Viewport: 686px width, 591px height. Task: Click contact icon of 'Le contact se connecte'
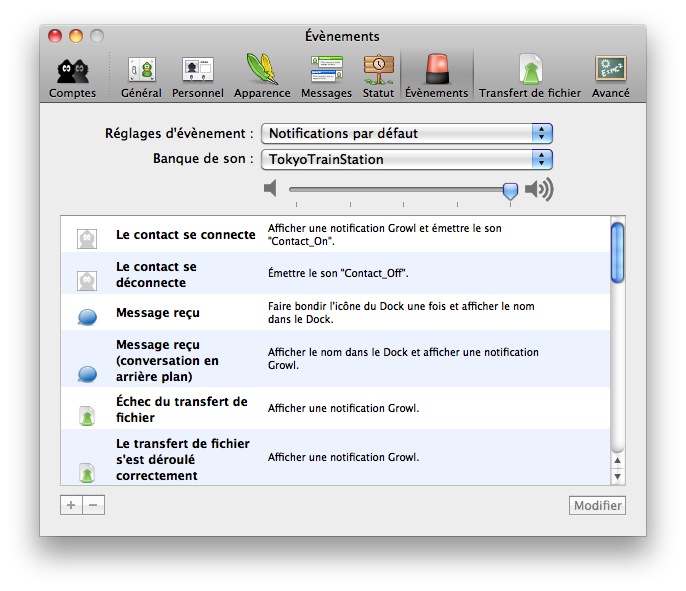87,239
